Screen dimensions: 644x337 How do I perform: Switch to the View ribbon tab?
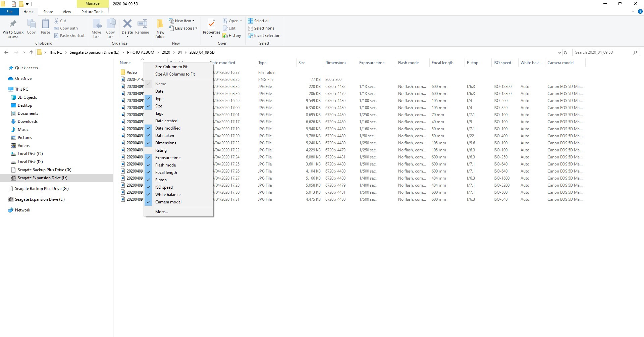click(x=67, y=12)
